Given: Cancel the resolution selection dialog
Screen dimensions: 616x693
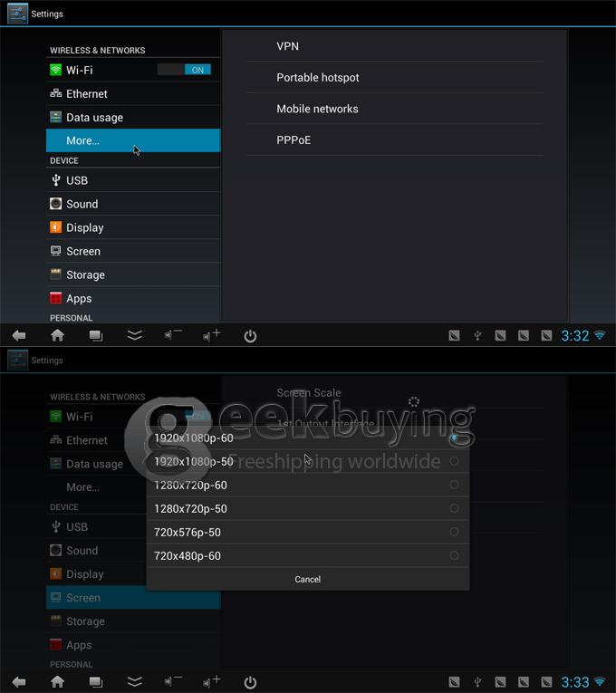Looking at the screenshot, I should (x=307, y=580).
